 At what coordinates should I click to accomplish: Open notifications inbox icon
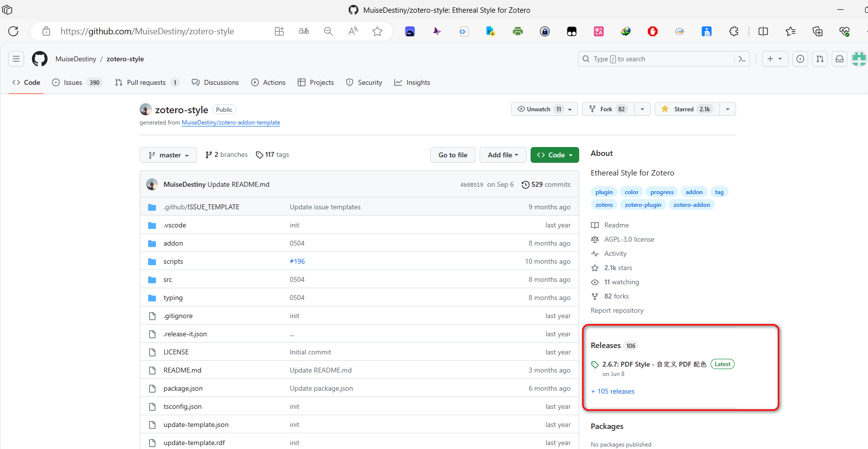click(840, 59)
